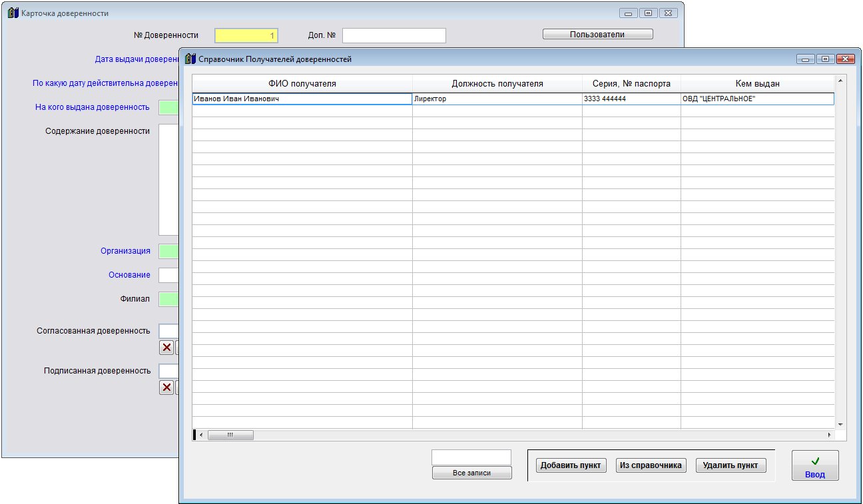Viewport: 863px width, 504px height.
Task: Click the Удалить пункт button
Action: pyautogui.click(x=730, y=465)
